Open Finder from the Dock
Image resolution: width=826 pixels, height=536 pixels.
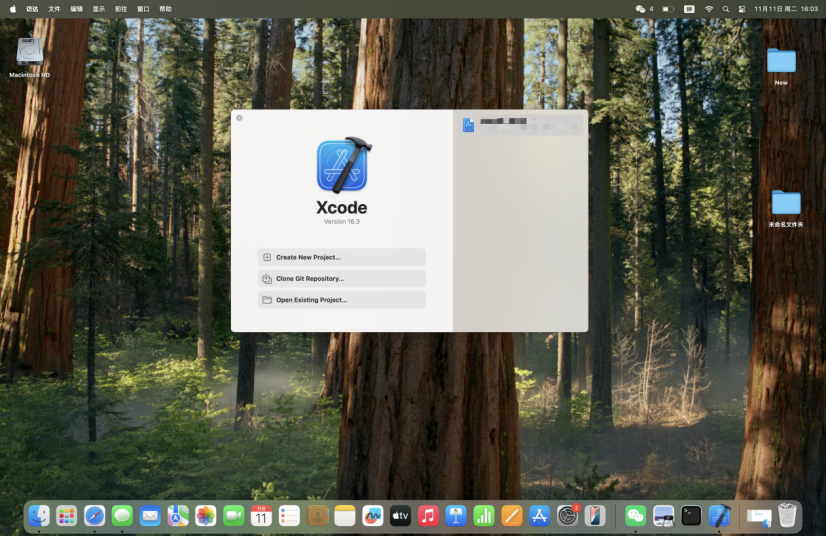coord(39,516)
